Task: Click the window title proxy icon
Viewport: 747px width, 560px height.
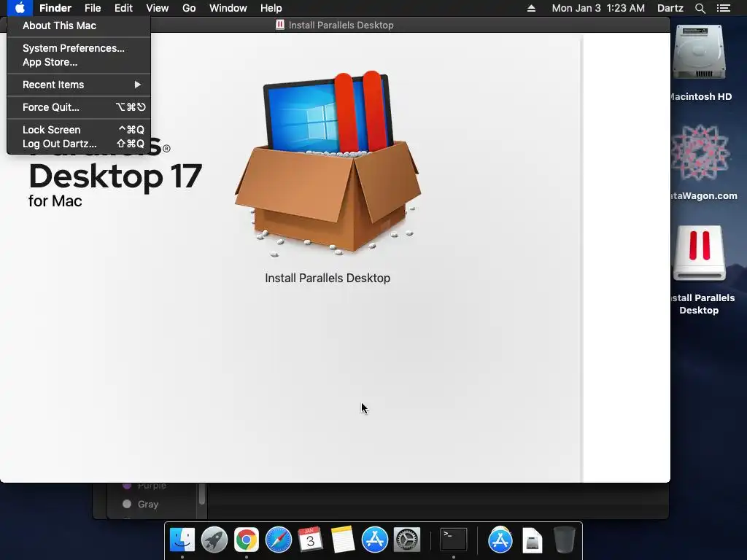Action: click(280, 25)
